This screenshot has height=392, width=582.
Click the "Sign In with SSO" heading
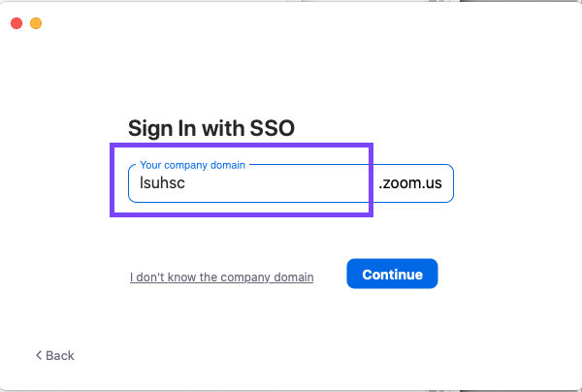pos(210,128)
